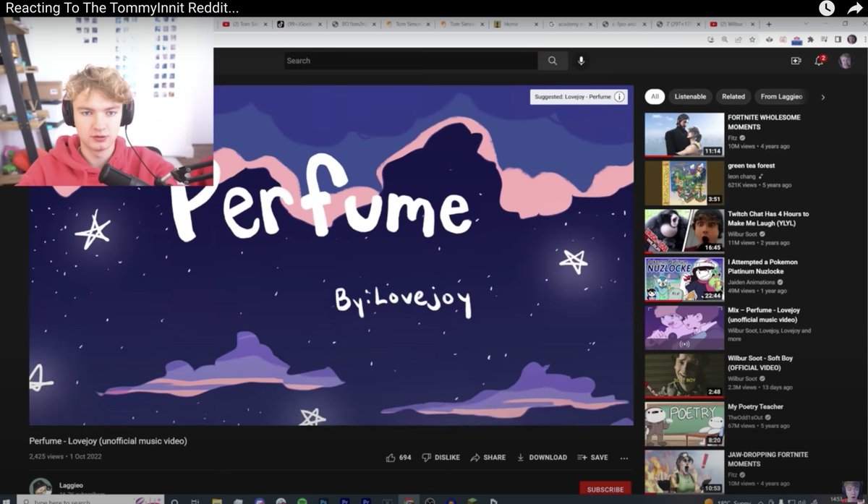
Task: Show more filter chips with right chevron
Action: (822, 97)
